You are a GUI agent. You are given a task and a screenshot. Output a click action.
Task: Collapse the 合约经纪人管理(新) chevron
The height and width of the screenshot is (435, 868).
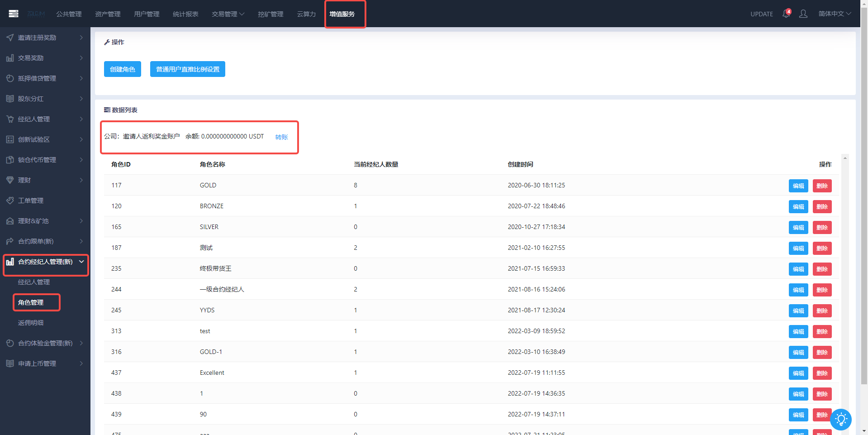pyautogui.click(x=81, y=262)
